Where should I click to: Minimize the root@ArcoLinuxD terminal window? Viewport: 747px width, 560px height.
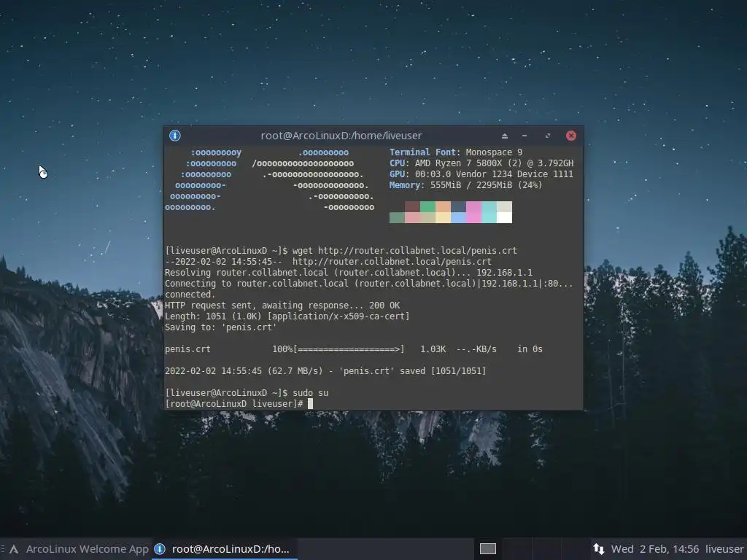[525, 136]
